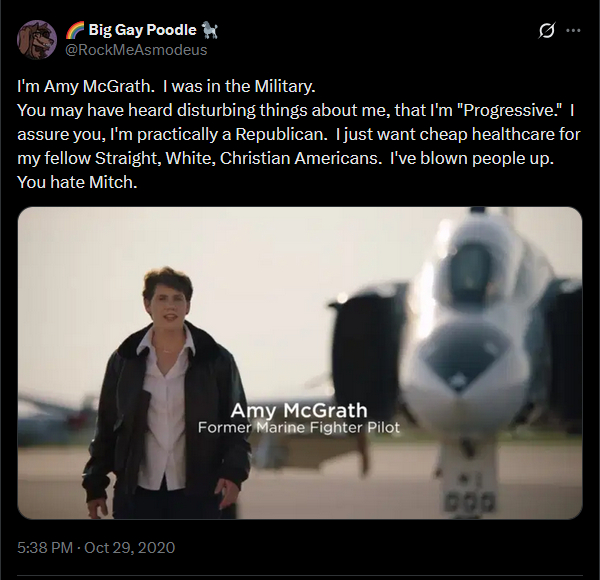
Task: Click the "Amy McGrath" caption in photo
Action: 298,410
